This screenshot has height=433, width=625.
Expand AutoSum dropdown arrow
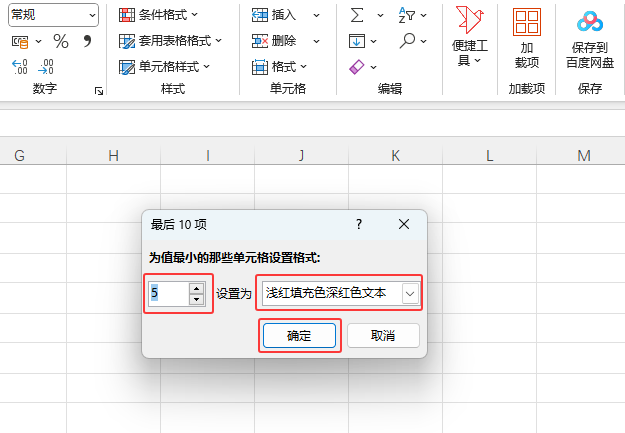click(380, 15)
